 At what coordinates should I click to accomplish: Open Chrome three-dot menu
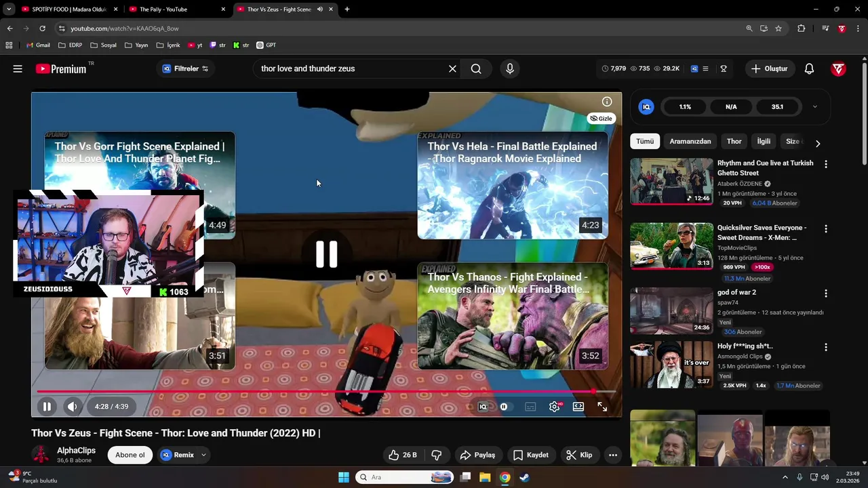click(x=859, y=28)
